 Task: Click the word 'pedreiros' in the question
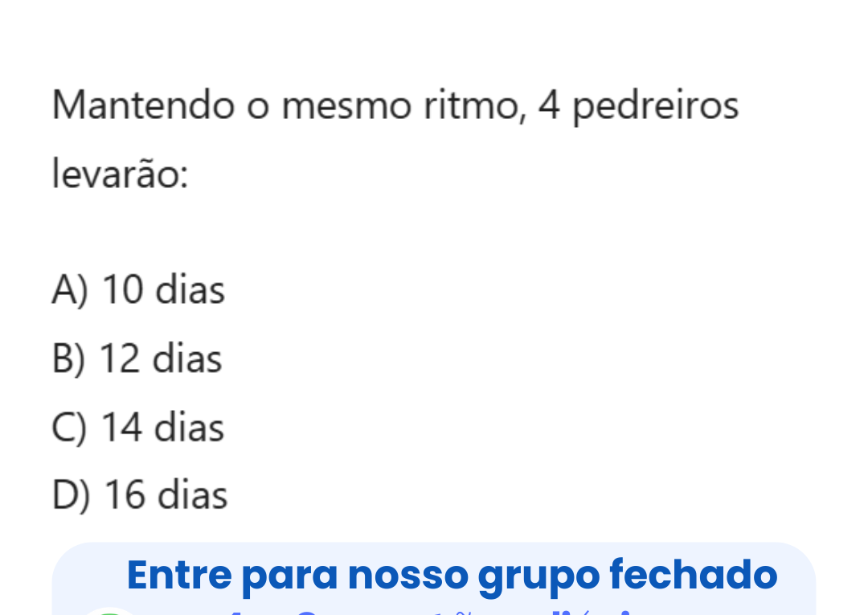(655, 106)
